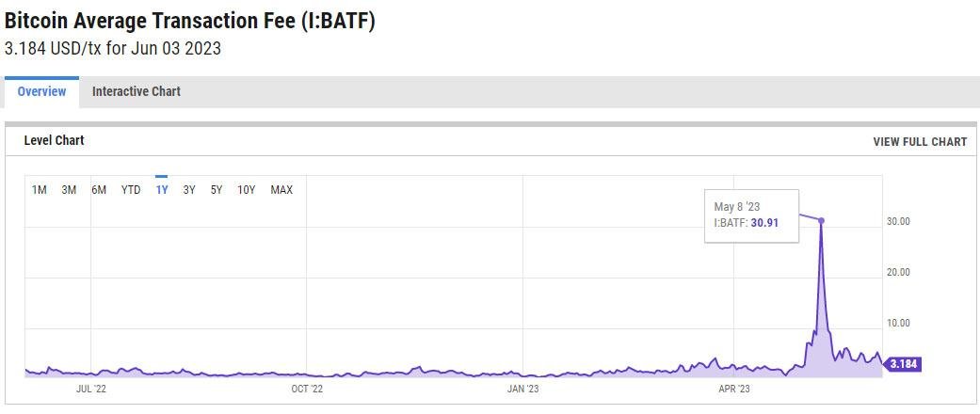Click the Bitcoin Average Transaction Fee title
Image resolution: width=980 pixels, height=414 pixels.
click(x=190, y=21)
